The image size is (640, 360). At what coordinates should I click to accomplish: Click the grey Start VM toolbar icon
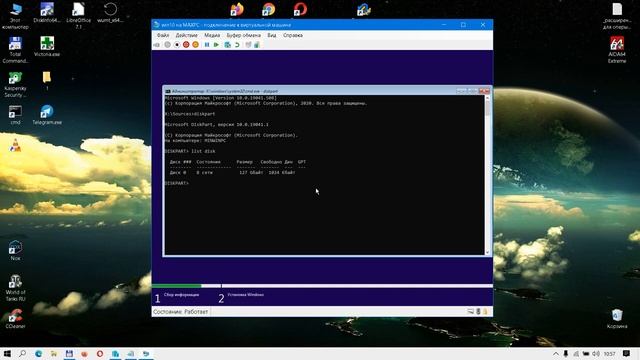[x=167, y=45]
